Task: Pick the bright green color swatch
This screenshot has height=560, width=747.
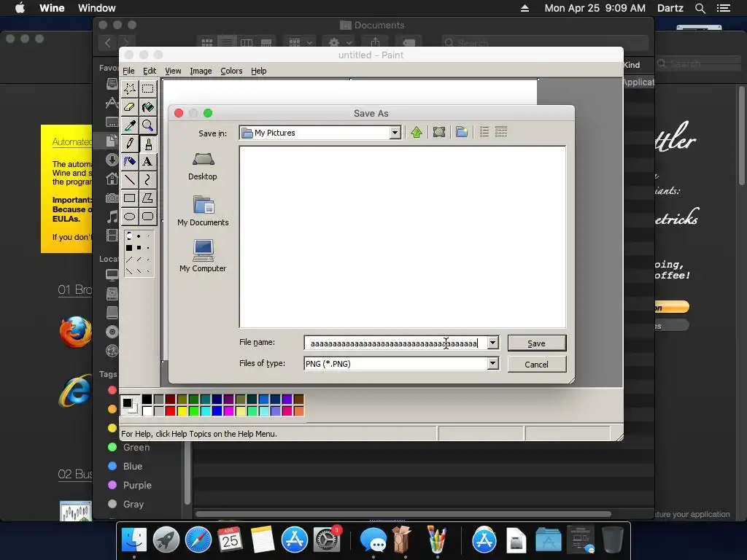Action: pyautogui.click(x=193, y=411)
